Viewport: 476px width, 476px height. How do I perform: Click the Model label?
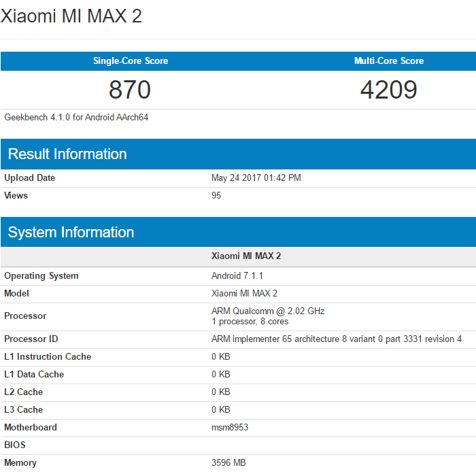click(x=17, y=294)
